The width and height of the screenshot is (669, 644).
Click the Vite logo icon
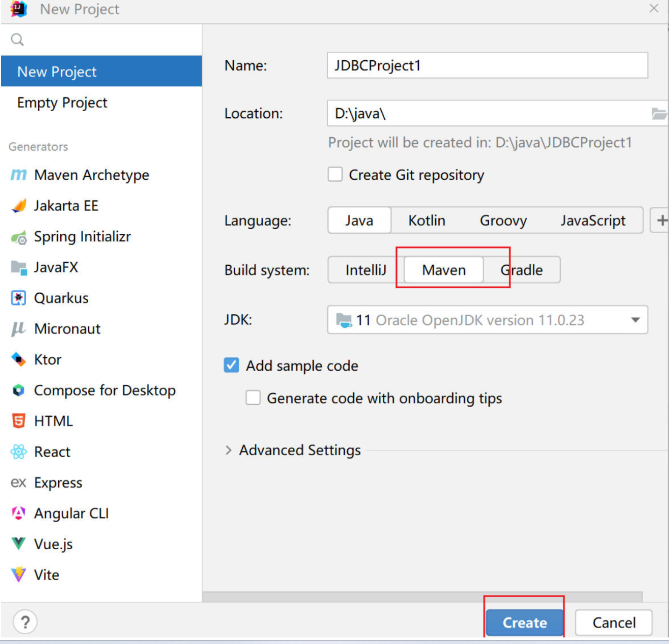[19, 574]
